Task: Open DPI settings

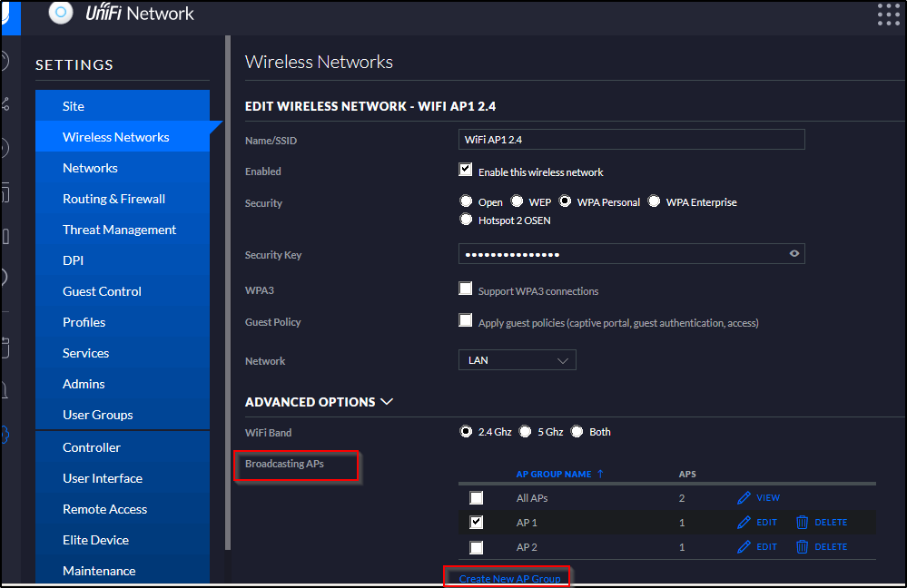Action: coord(122,260)
